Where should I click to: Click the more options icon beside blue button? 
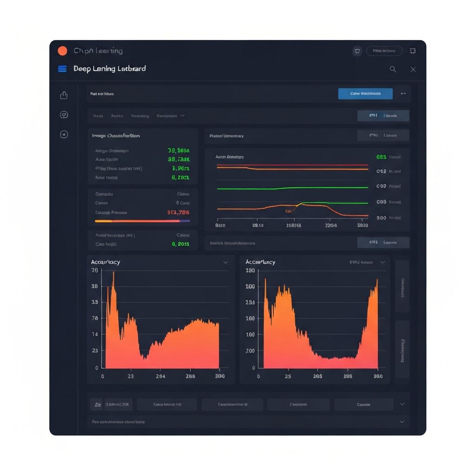coord(403,94)
